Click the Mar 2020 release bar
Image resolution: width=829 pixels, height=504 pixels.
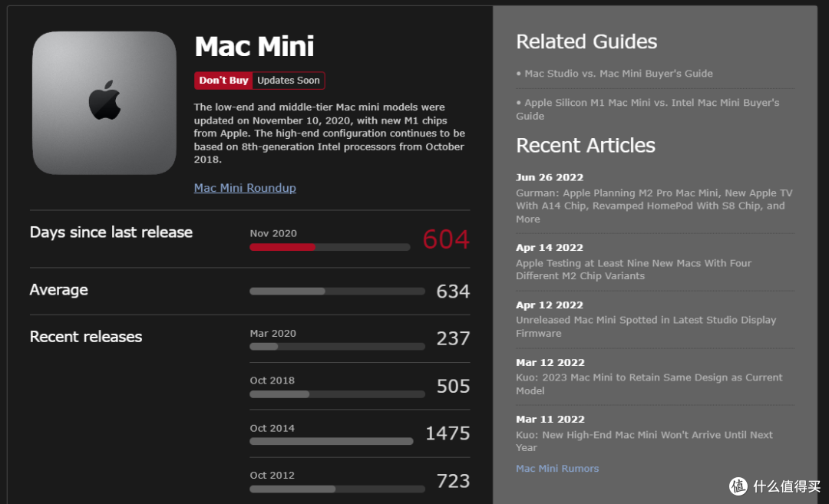[x=337, y=347]
